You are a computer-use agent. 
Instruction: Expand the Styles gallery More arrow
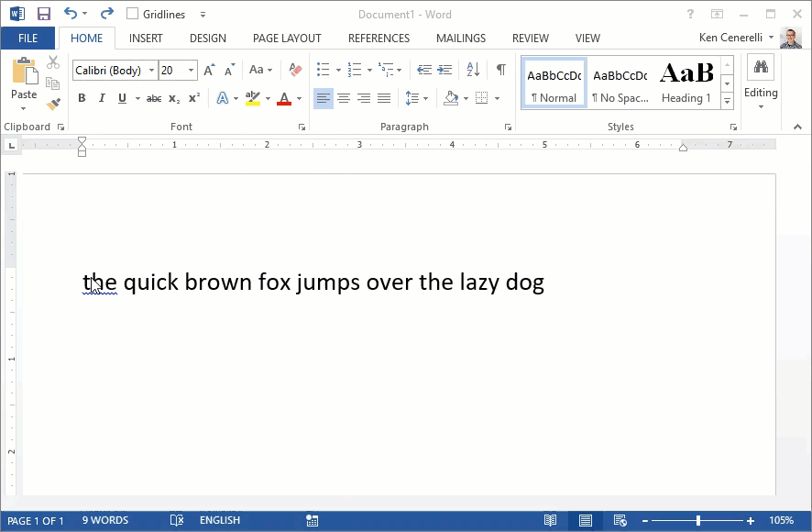pos(727,101)
